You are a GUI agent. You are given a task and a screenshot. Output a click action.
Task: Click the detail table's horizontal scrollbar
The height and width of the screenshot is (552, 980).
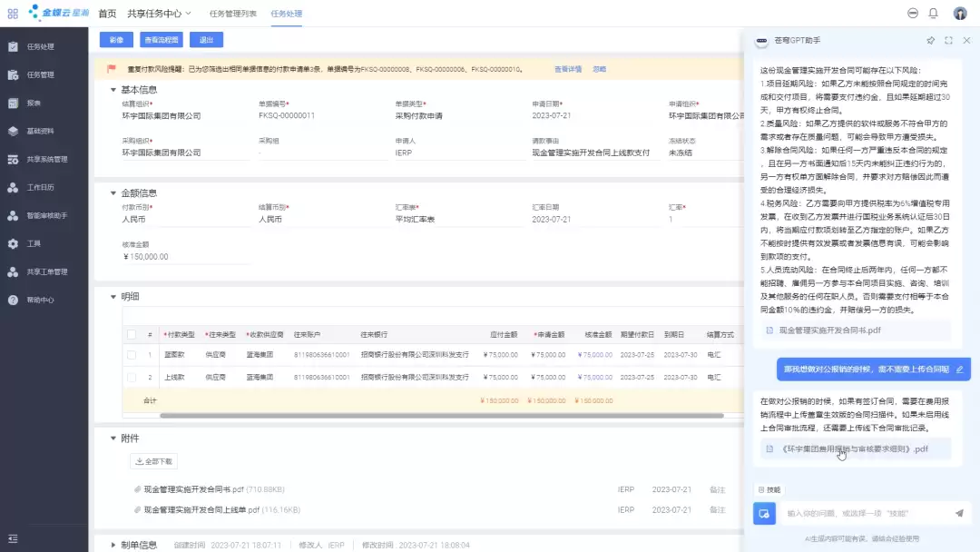441,415
